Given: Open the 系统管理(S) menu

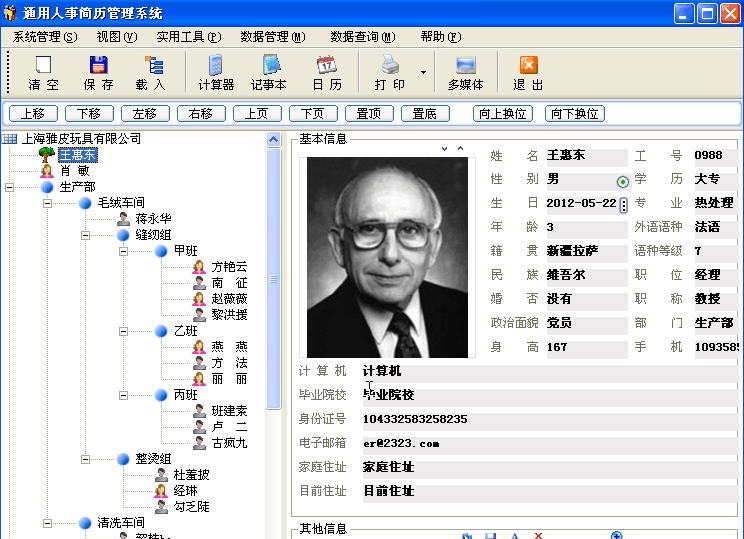Looking at the screenshot, I should coord(45,37).
